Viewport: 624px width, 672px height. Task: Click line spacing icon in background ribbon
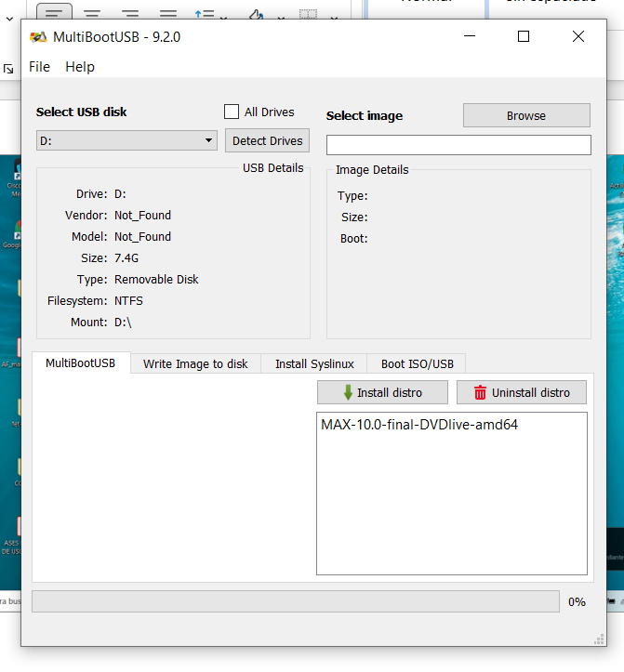[205, 14]
